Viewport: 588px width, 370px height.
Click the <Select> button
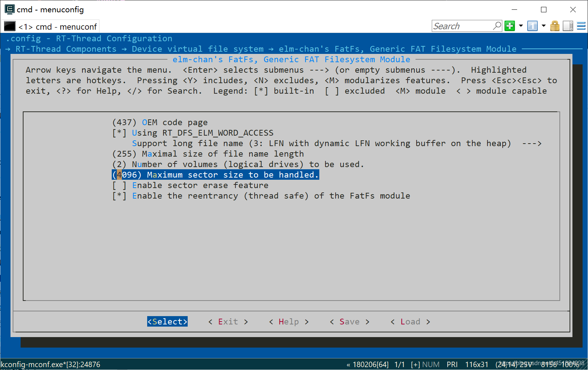point(167,322)
